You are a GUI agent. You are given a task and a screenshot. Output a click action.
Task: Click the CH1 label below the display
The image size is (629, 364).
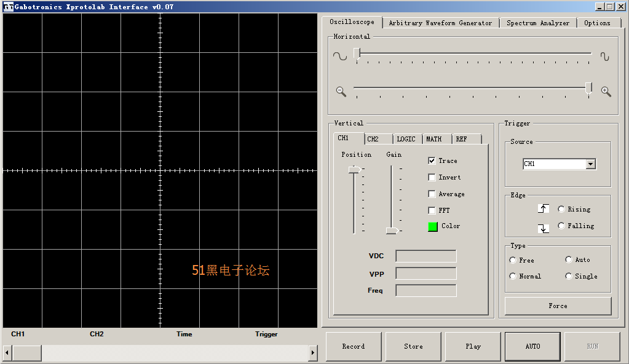click(18, 334)
